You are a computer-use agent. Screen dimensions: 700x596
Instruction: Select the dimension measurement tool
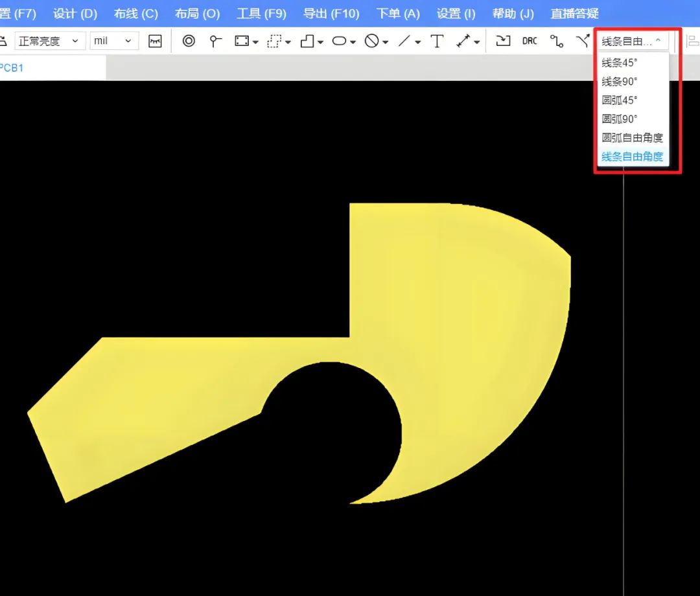pyautogui.click(x=463, y=41)
